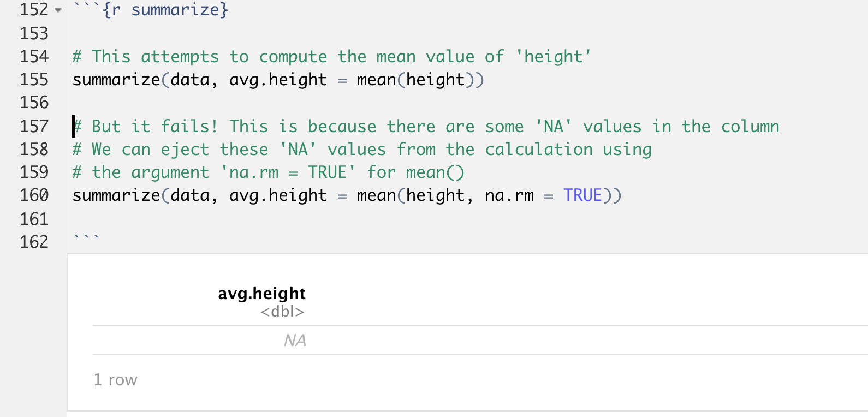868x417 pixels.
Task: Click the comment 'But it fails!' line
Action: click(x=426, y=127)
